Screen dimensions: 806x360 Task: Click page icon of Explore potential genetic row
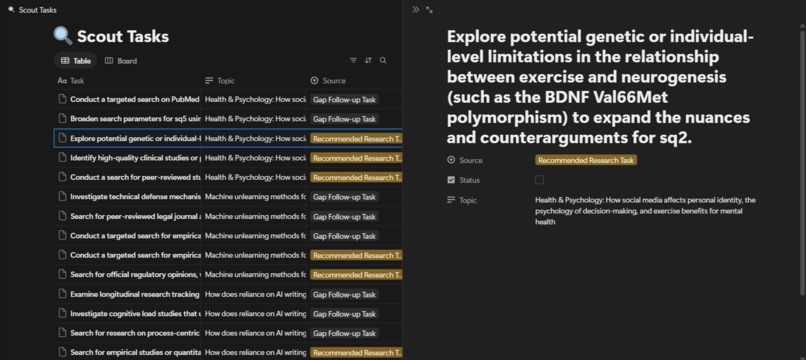62,138
